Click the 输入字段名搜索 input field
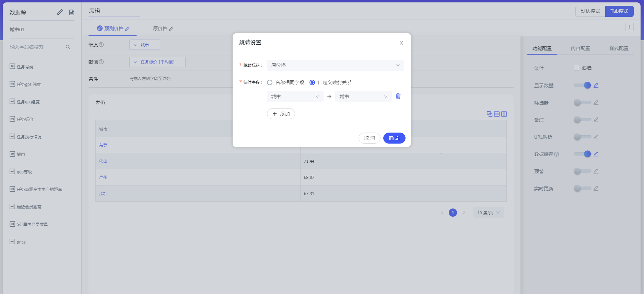Image resolution: width=644 pixels, height=294 pixels. pyautogui.click(x=36, y=47)
